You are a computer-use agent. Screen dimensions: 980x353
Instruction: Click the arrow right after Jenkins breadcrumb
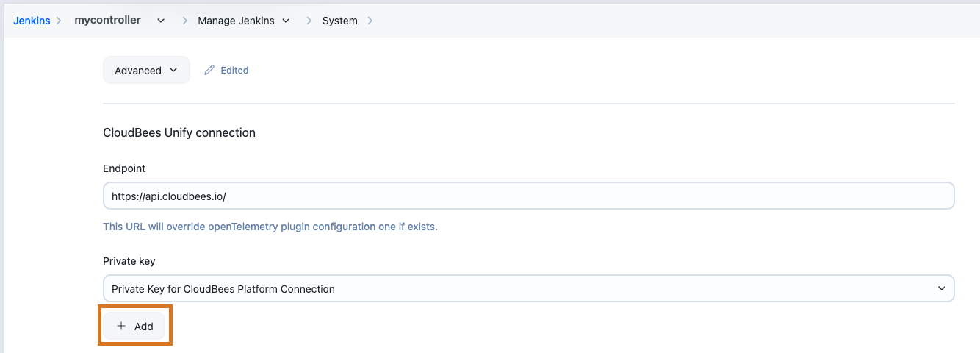click(59, 21)
